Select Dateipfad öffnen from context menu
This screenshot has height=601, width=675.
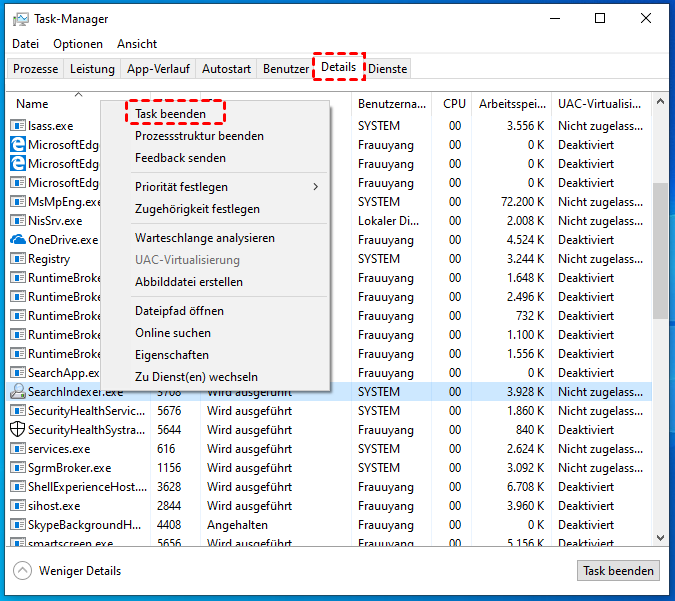pos(179,311)
